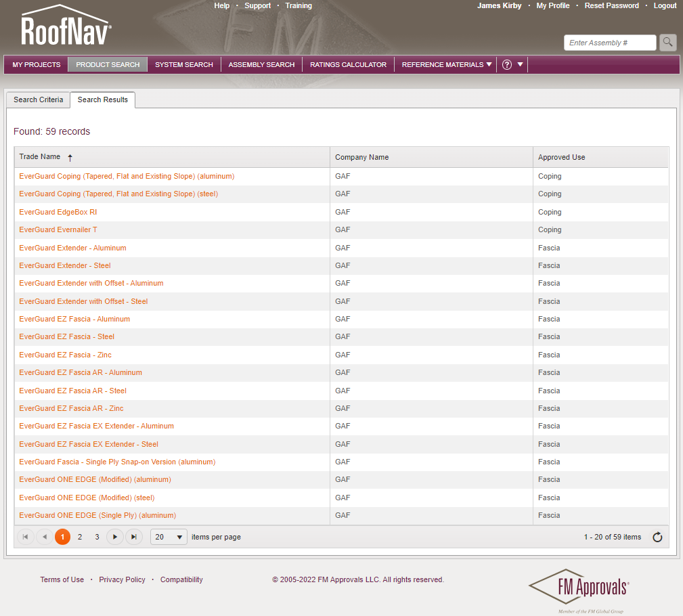The height and width of the screenshot is (616, 683).
Task: Click in Enter Assembly # field
Action: click(610, 43)
